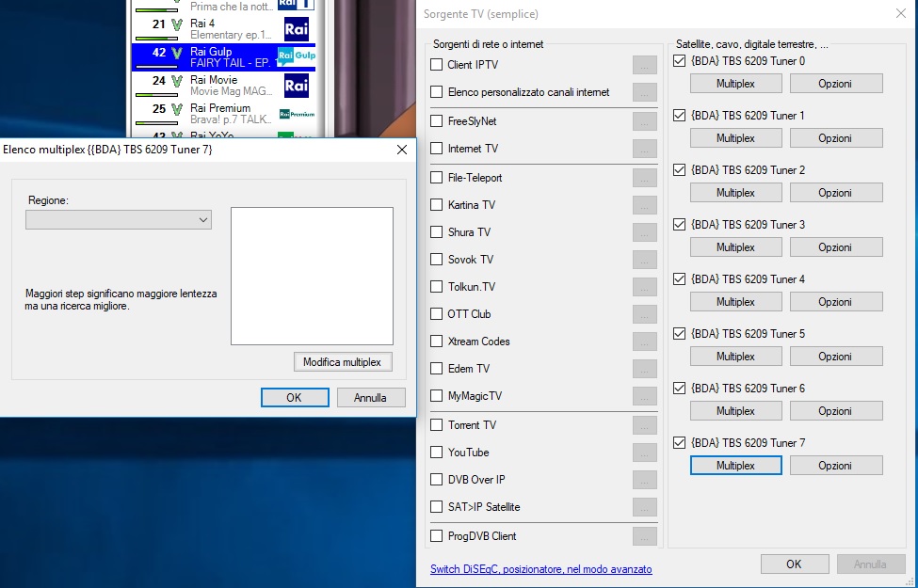The height and width of the screenshot is (588, 918).
Task: Enable the SAT>IP Satellite checkbox
Action: pos(436,507)
